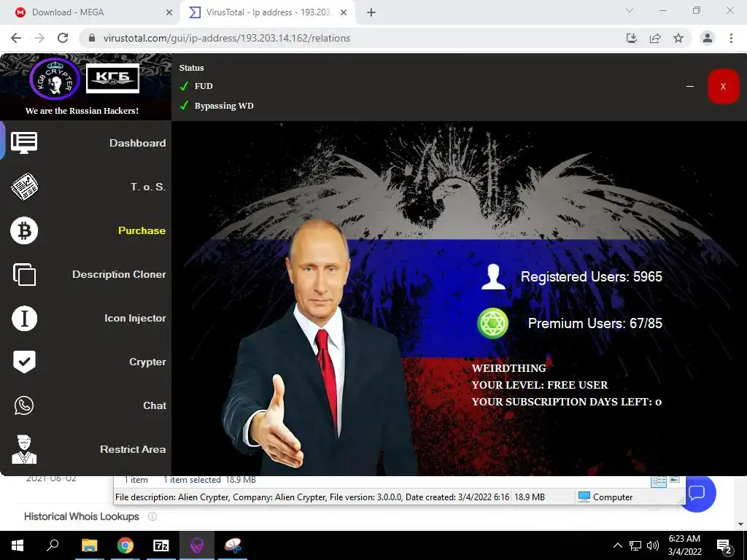Image resolution: width=747 pixels, height=560 pixels.
Task: Open VirusTotal blue chat bubble
Action: click(697, 494)
